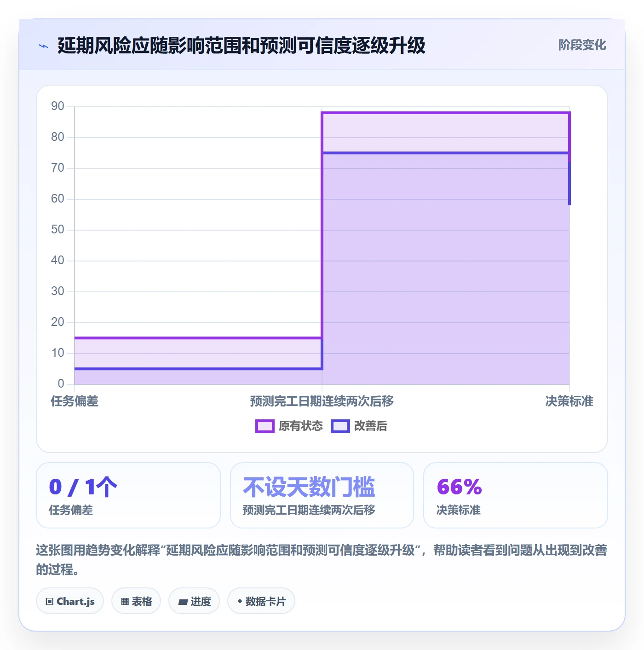
Task: Click the 决策标准 caption in the metric card
Action: coord(459,510)
